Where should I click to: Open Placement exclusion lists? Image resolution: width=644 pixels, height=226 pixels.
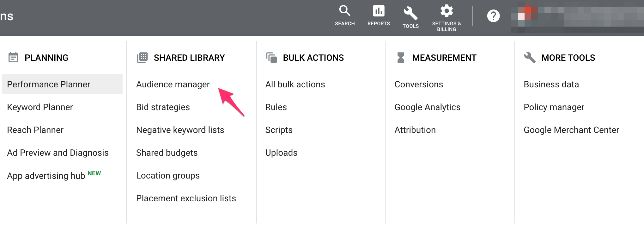click(x=186, y=198)
